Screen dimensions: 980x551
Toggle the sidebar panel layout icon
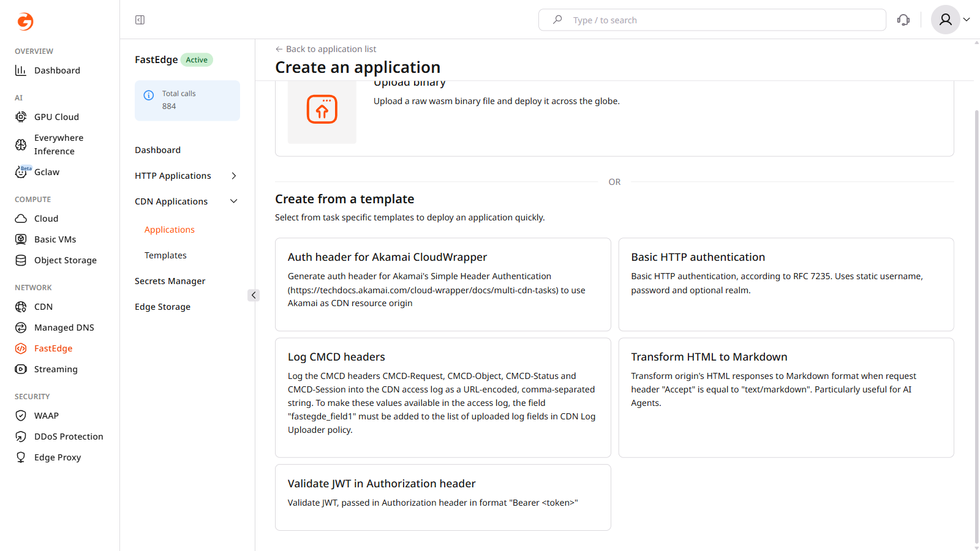(140, 20)
